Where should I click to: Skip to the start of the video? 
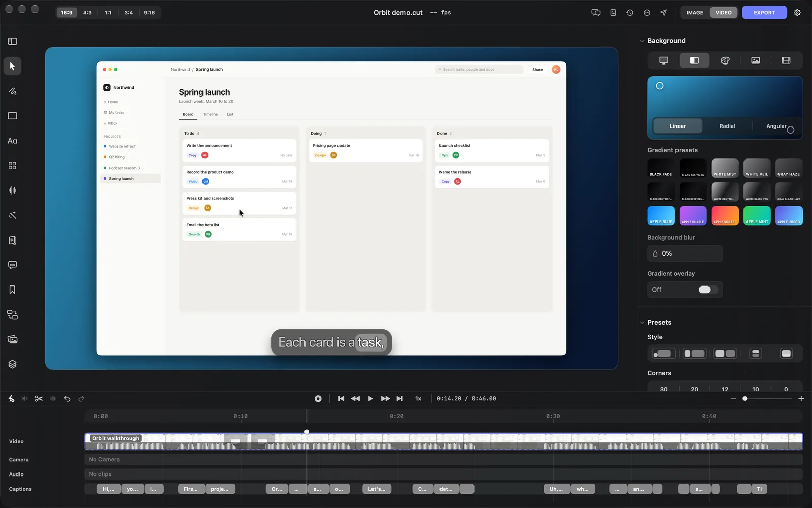341,399
